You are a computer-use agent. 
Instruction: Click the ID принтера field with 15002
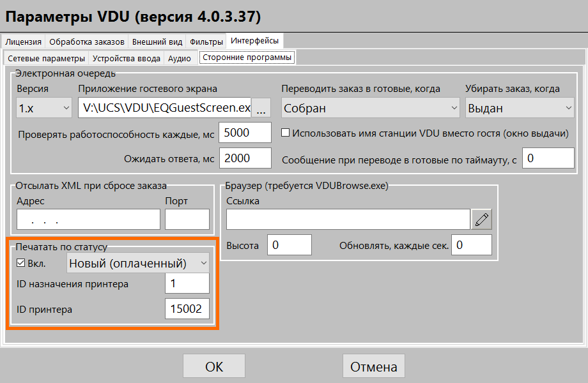point(187,310)
